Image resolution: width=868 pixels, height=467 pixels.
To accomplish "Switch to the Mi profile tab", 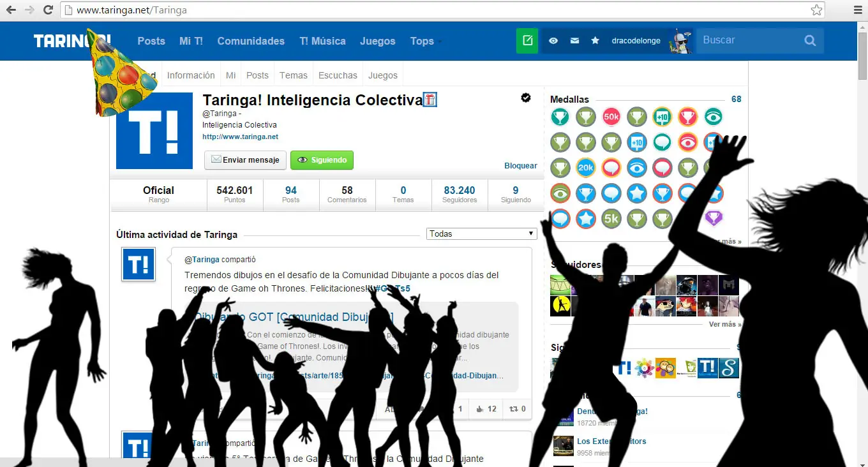I will (x=230, y=75).
